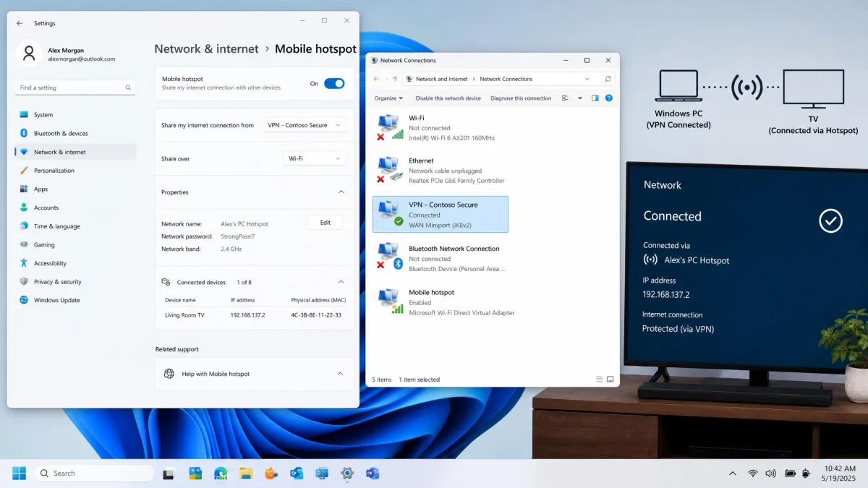Viewport: 868px width, 488px height.
Task: Click 'Diagnose this connection'
Action: pos(521,98)
